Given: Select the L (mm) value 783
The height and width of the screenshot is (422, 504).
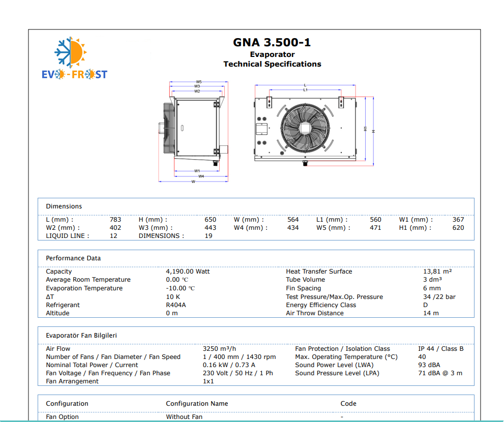Looking at the screenshot, I should (x=115, y=220).
